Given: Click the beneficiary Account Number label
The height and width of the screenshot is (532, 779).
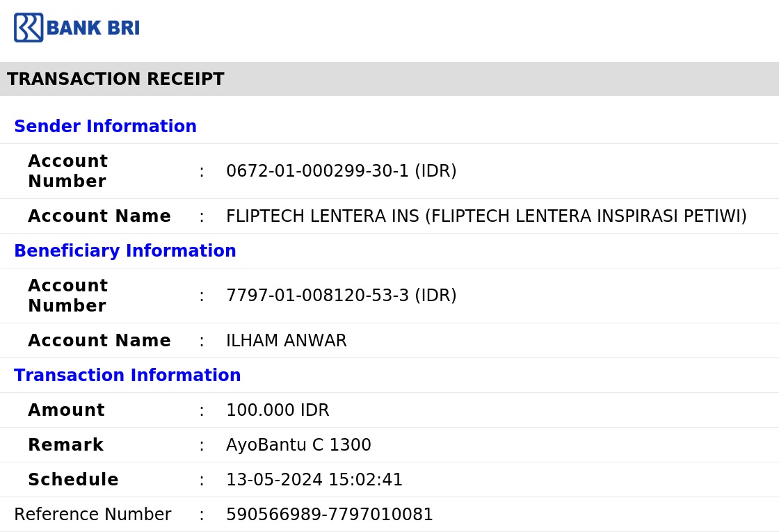Looking at the screenshot, I should coord(68,296).
